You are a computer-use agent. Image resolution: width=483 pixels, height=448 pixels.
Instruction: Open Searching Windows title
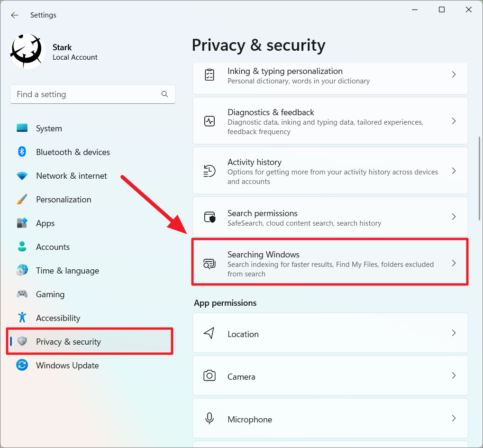click(x=264, y=255)
